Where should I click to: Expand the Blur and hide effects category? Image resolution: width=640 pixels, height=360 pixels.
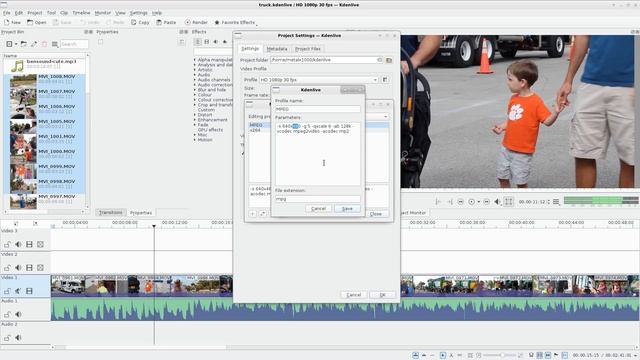coord(195,90)
